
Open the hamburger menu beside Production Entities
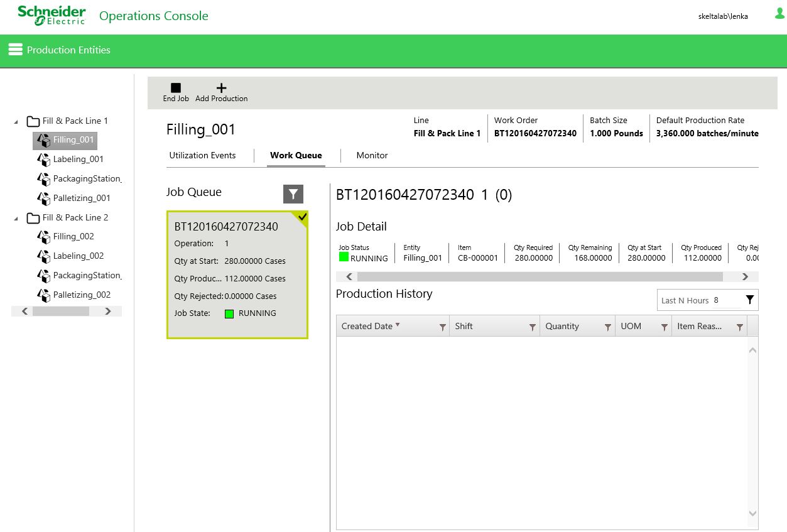click(15, 50)
